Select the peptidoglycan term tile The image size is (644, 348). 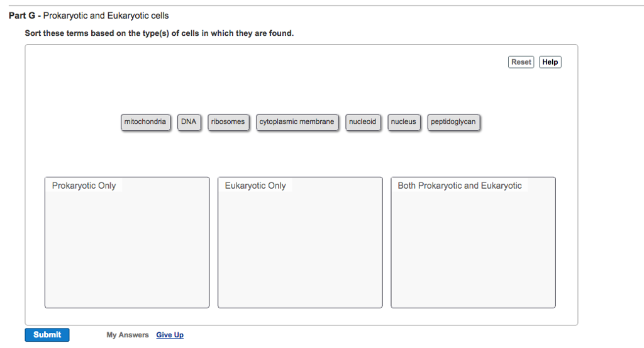tap(453, 122)
